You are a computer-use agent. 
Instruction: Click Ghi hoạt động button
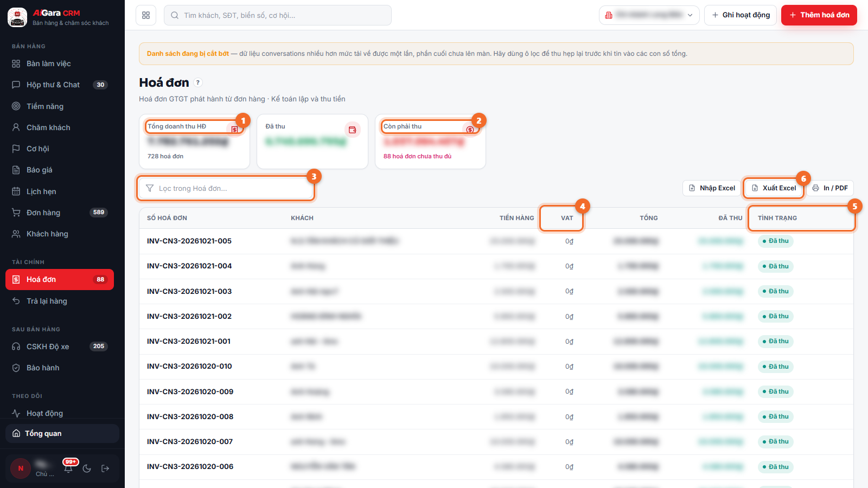click(741, 15)
